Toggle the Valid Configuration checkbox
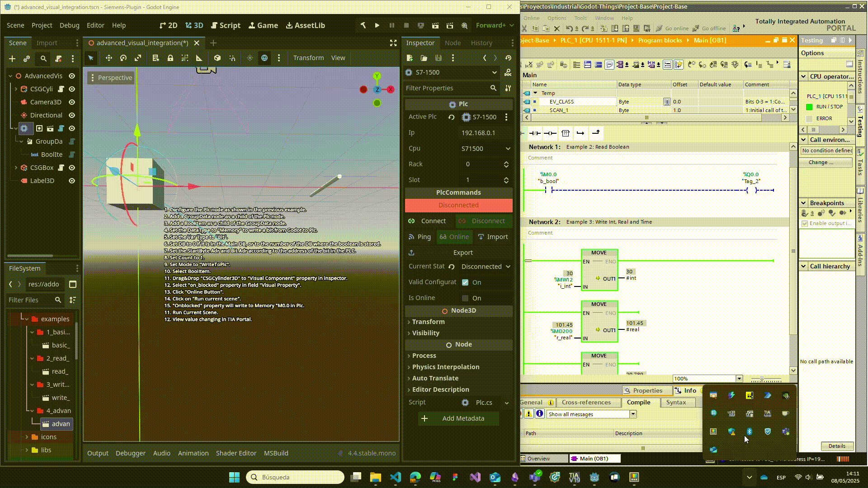Viewport: 868px width, 488px height. pos(465,282)
